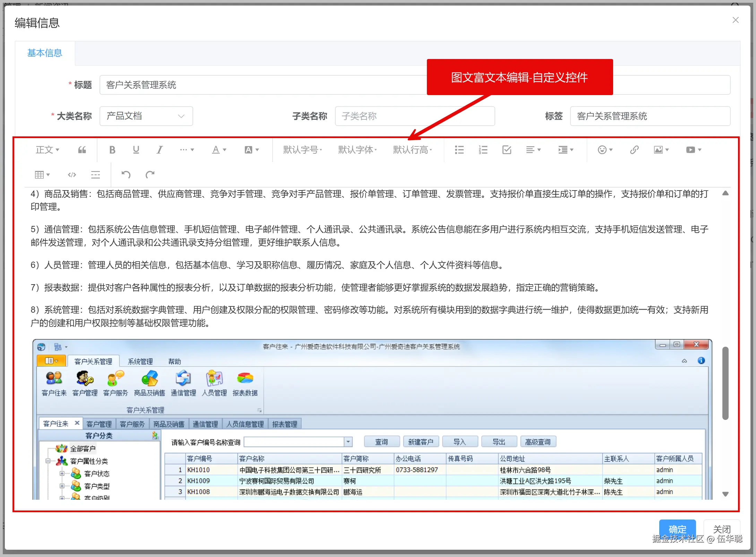Insert a bulleted list
756x557 pixels.
coord(459,150)
